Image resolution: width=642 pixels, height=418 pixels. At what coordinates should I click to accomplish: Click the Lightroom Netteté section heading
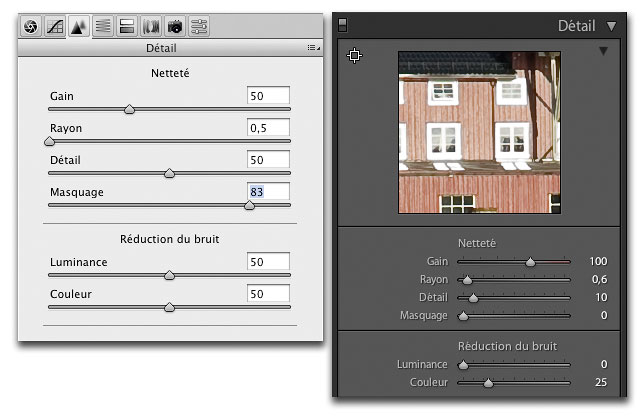coord(477,243)
